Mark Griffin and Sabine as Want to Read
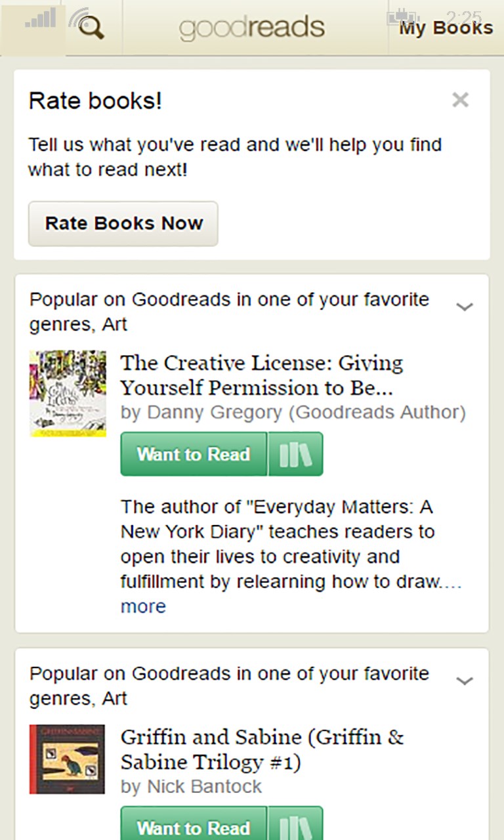This screenshot has height=840, width=504. [x=194, y=827]
